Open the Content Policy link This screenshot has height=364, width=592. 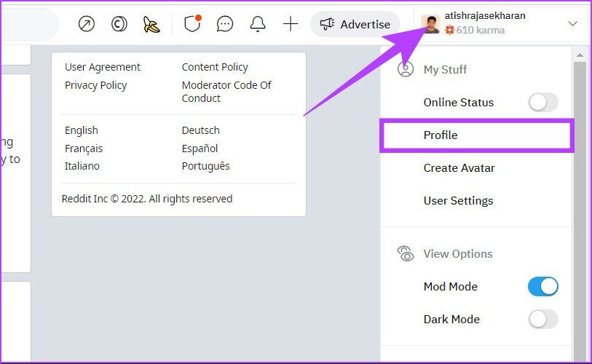click(215, 67)
